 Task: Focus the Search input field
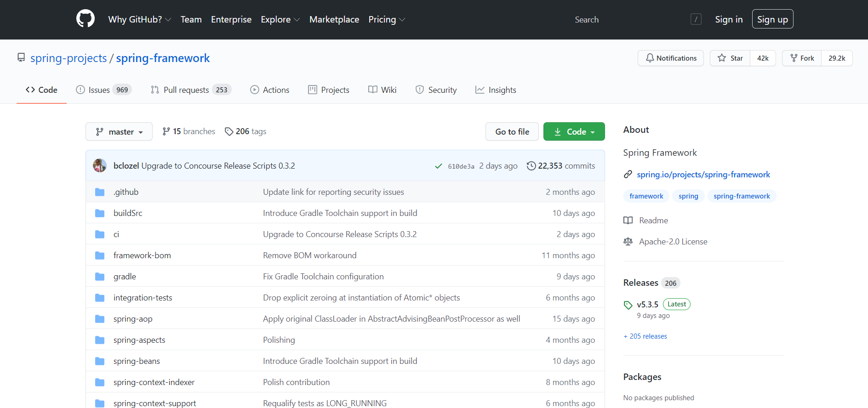(636, 19)
